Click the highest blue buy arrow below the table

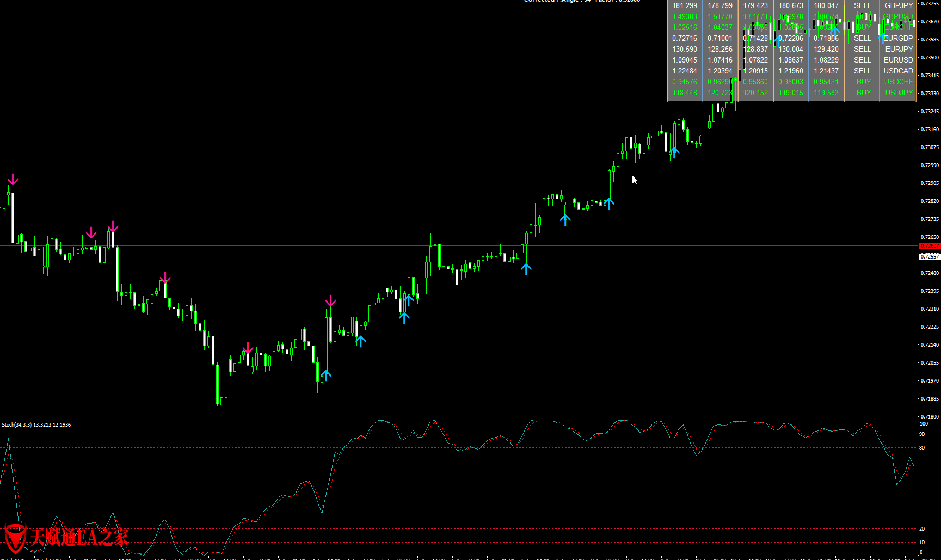pyautogui.click(x=674, y=152)
